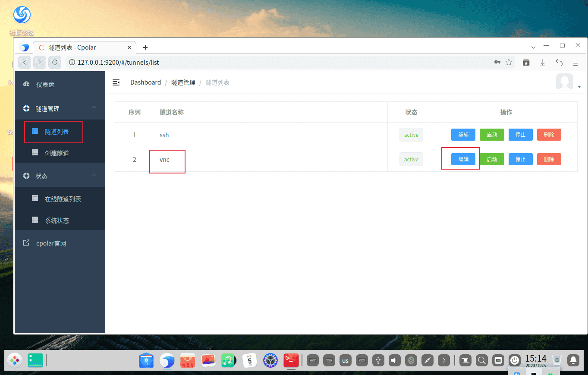Bookmark this page with the star icon
Image resolution: width=588 pixels, height=375 pixels.
click(509, 62)
